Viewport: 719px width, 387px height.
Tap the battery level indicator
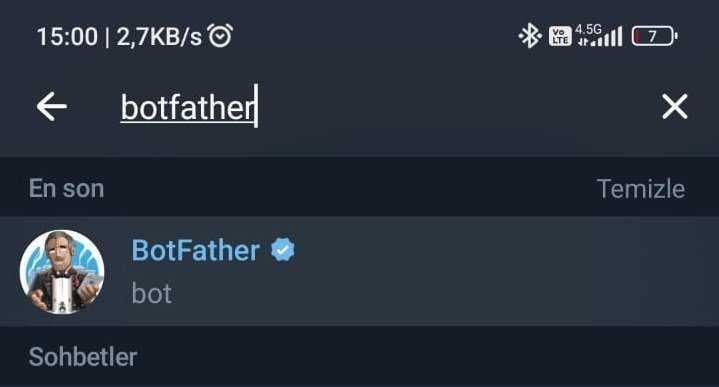[654, 36]
